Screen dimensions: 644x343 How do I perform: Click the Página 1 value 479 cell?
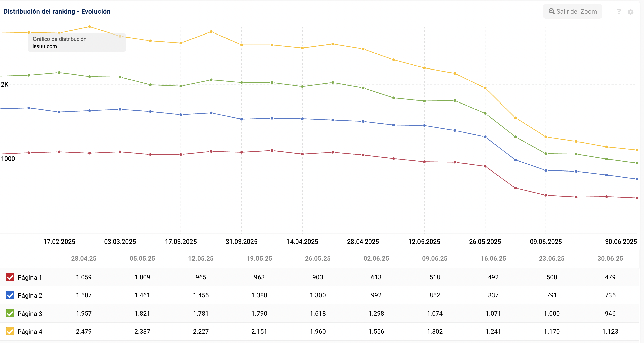coord(610,277)
